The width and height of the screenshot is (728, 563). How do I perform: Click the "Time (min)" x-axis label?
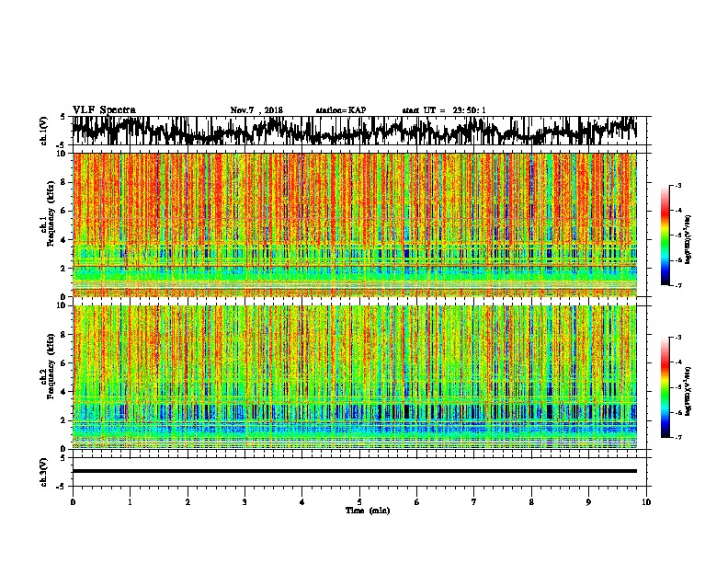pyautogui.click(x=368, y=511)
